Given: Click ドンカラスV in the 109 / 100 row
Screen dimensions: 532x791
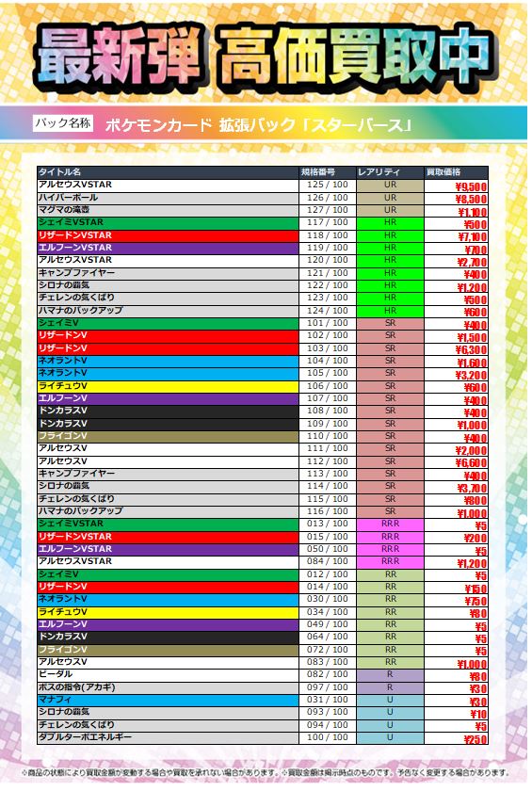Looking at the screenshot, I should (x=63, y=423).
